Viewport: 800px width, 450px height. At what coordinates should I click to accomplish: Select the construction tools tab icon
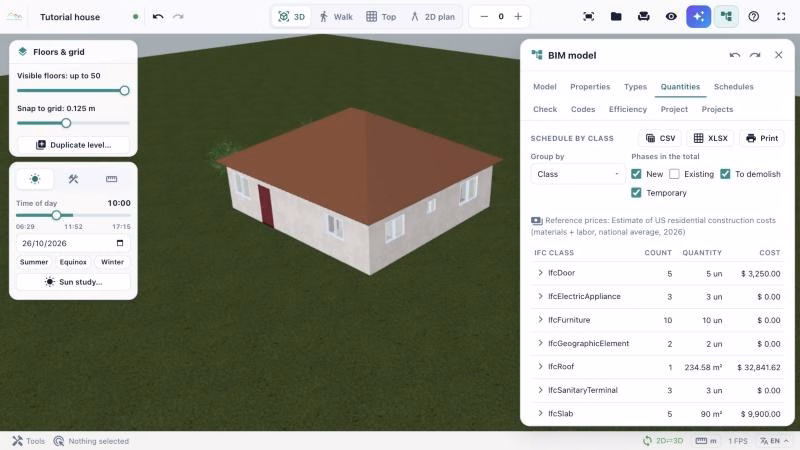(73, 179)
